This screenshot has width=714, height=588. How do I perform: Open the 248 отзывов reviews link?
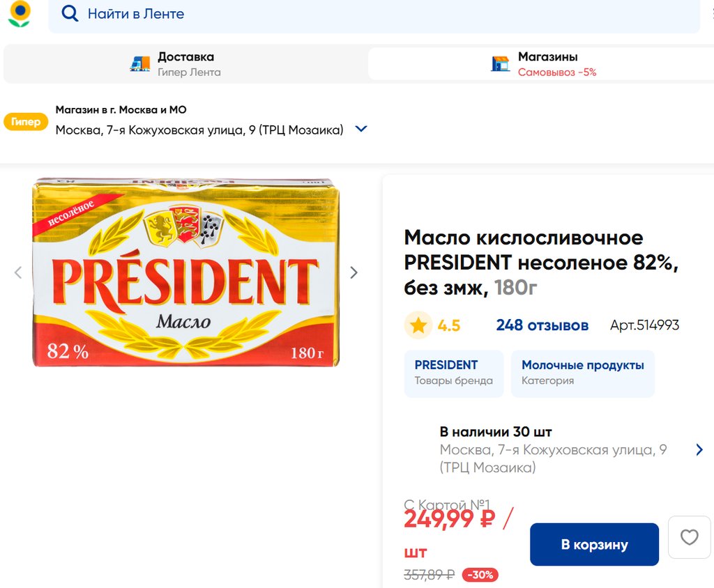point(542,325)
